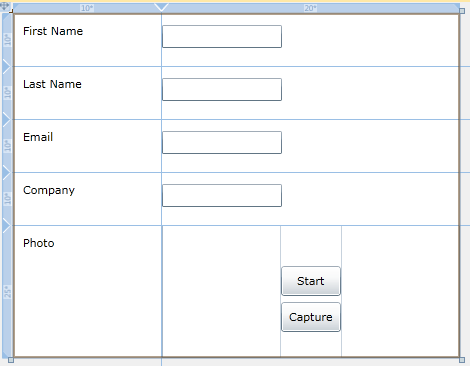This screenshot has height=366, width=470.
Task: Click the bottom-right grid resize handle
Action: [462, 360]
